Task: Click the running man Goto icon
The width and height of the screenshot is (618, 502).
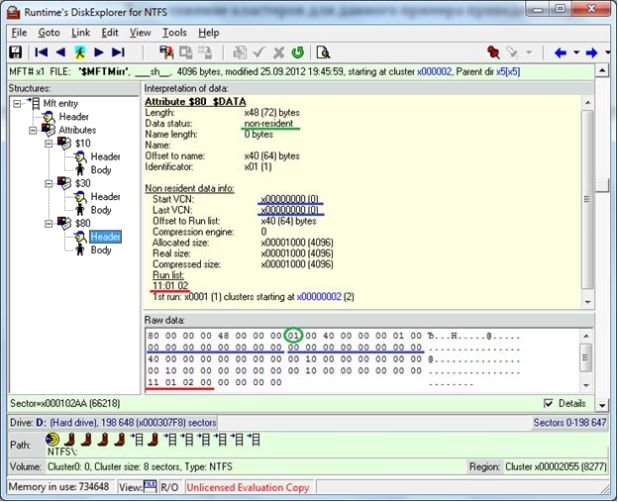Action: pyautogui.click(x=80, y=52)
